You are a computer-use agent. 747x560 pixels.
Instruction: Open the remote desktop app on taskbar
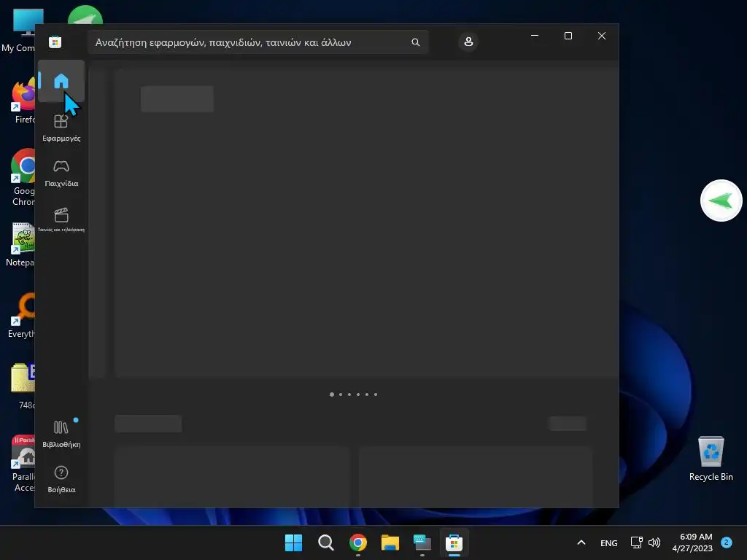pyautogui.click(x=422, y=542)
